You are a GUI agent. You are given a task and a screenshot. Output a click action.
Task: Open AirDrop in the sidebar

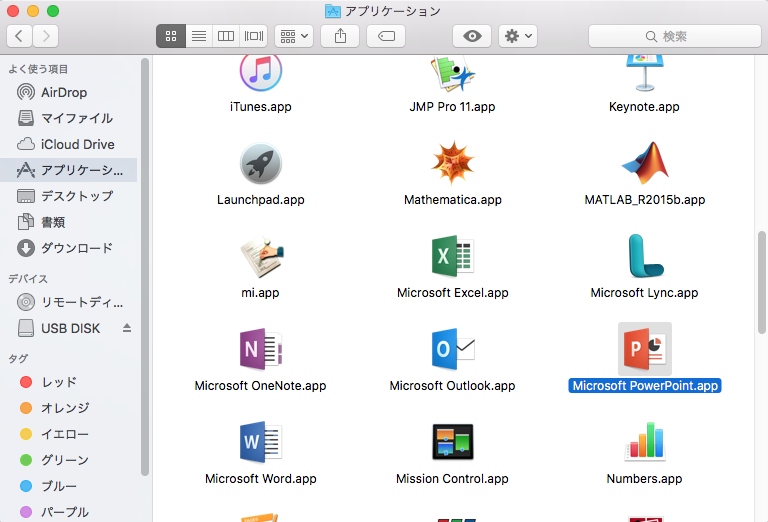click(69, 92)
